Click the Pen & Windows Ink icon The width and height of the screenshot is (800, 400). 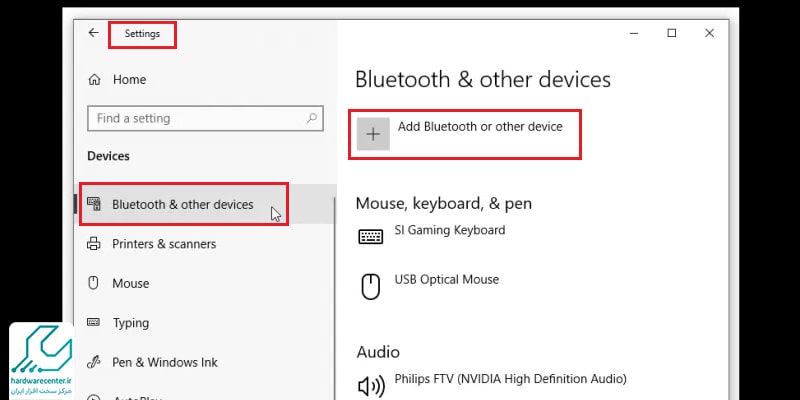[94, 362]
